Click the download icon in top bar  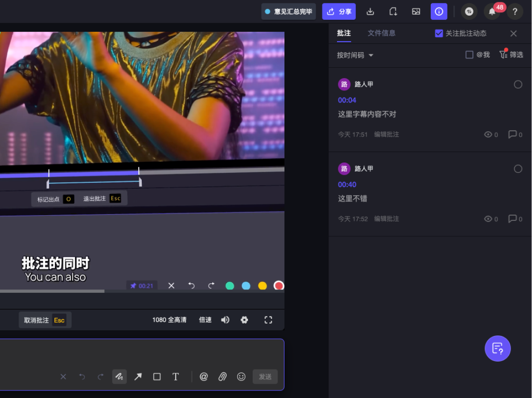(370, 11)
